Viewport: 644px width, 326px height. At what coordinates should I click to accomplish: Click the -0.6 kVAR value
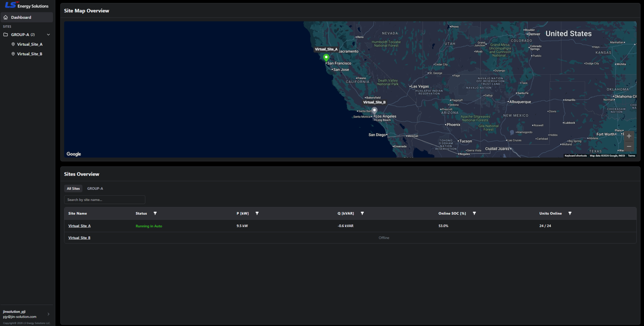pos(345,226)
